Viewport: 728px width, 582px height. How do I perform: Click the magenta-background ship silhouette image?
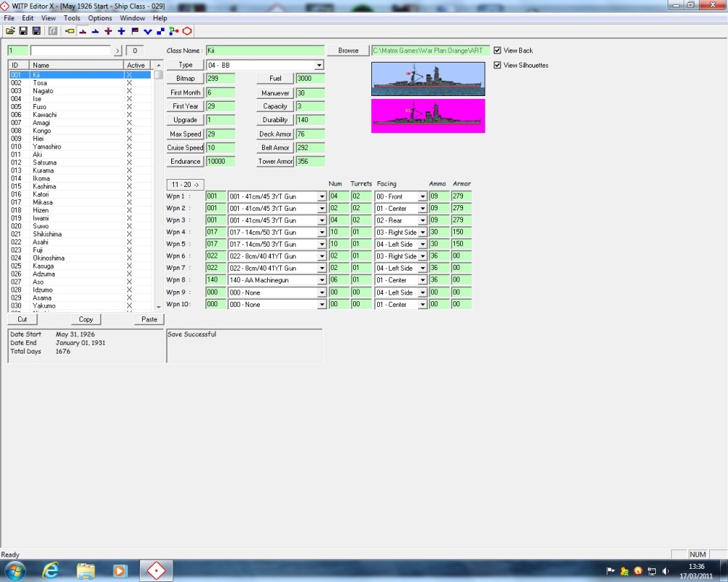pyautogui.click(x=428, y=116)
